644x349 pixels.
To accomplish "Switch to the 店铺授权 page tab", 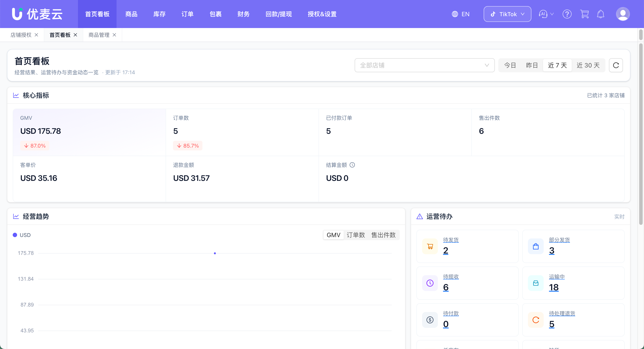I will (21, 35).
